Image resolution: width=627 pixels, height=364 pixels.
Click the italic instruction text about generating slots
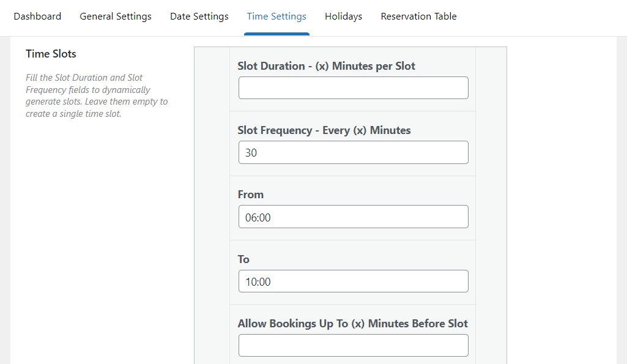96,95
